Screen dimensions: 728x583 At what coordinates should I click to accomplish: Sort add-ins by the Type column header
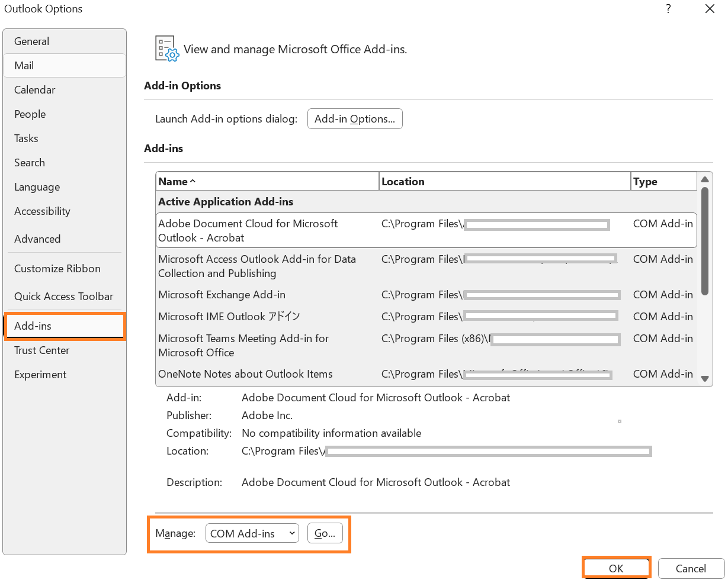point(664,182)
